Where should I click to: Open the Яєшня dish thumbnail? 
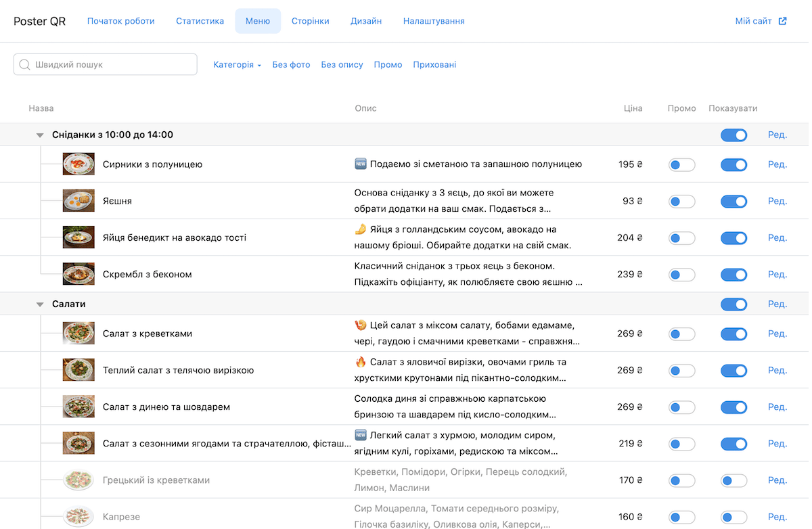(x=78, y=201)
